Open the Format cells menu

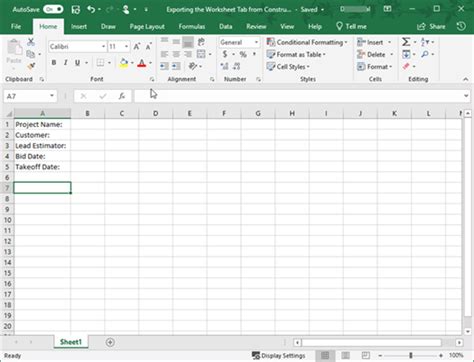click(374, 67)
